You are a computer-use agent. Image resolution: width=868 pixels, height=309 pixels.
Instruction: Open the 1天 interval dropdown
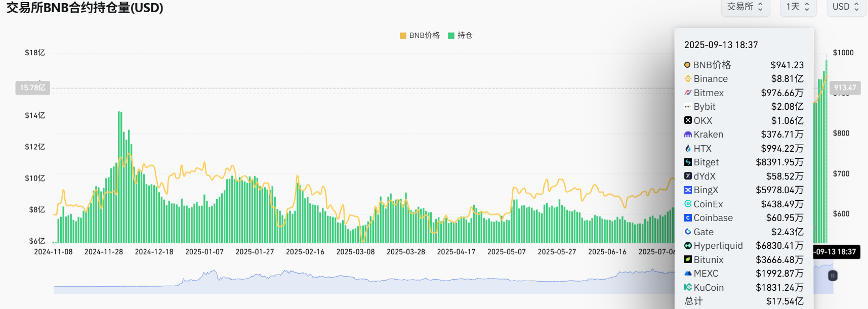coord(798,7)
